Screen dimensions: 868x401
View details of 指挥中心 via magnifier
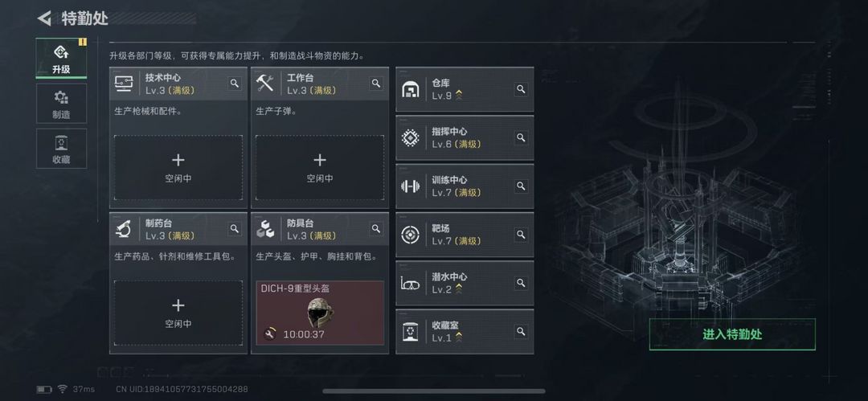(521, 137)
